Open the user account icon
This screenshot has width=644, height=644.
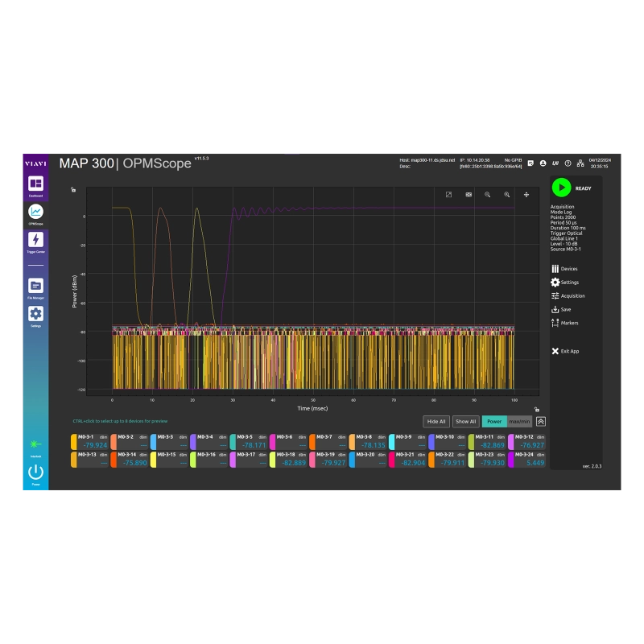click(x=543, y=163)
